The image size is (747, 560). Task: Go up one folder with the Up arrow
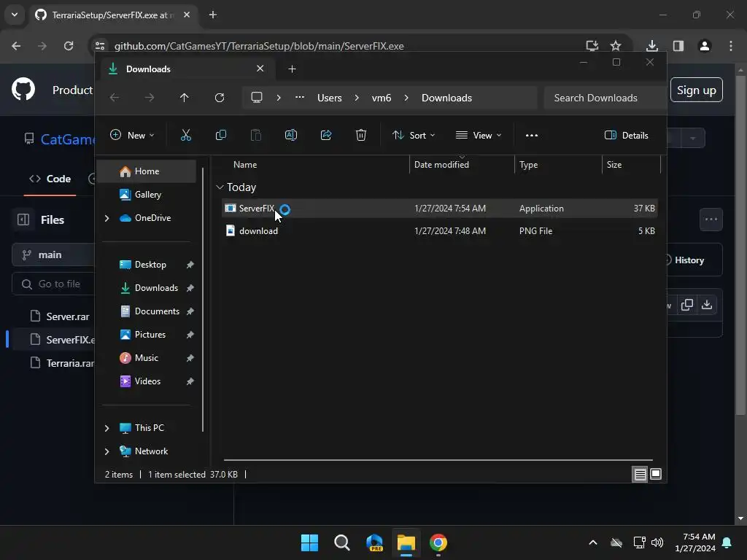[185, 98]
